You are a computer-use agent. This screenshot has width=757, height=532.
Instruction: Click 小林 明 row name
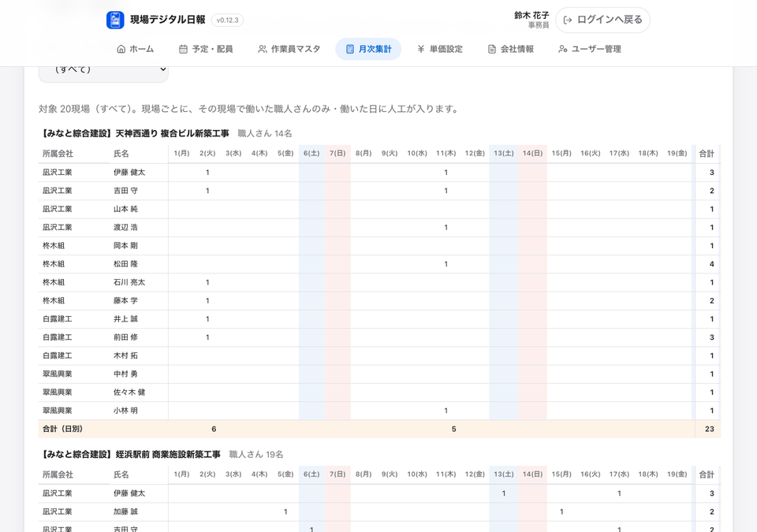(125, 411)
